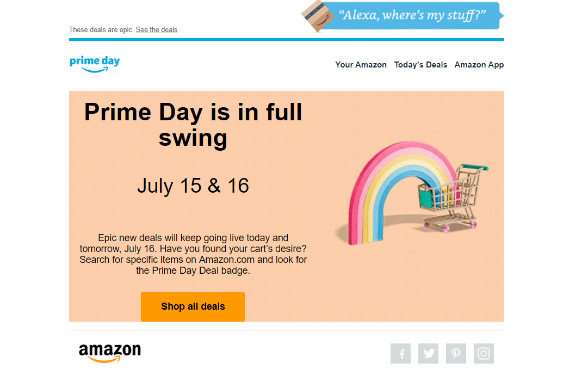The image size is (588, 375).
Task: Click the Facebook icon in the footer
Action: coord(401,353)
